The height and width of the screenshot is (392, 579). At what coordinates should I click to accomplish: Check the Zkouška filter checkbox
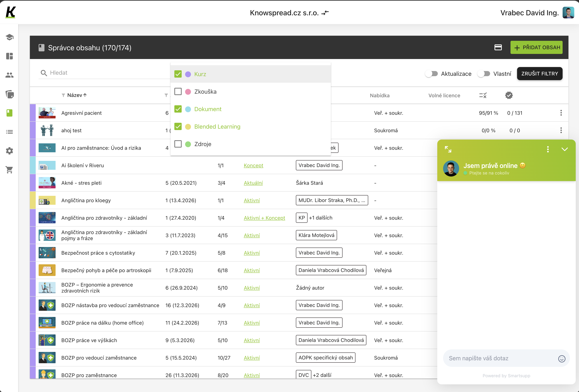pos(178,91)
